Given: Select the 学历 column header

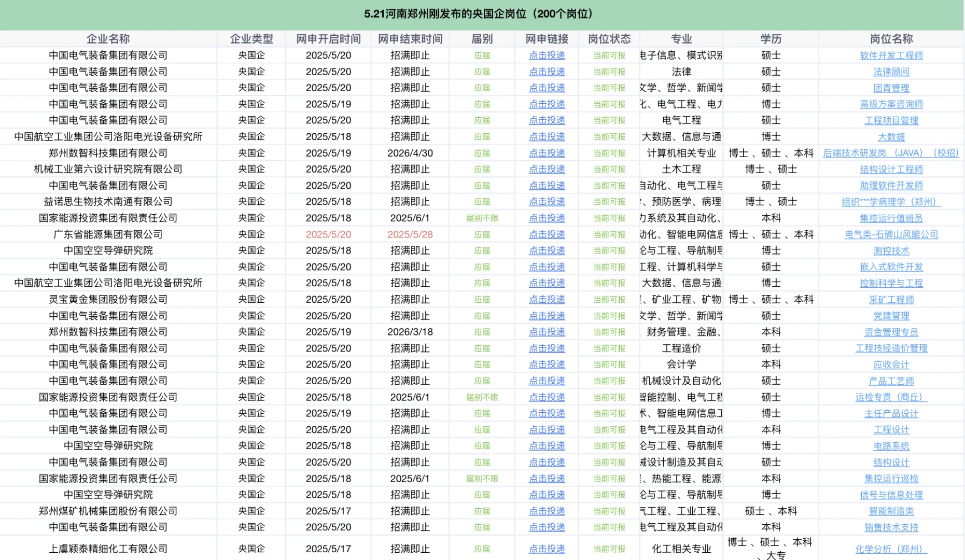Looking at the screenshot, I should click(771, 39).
